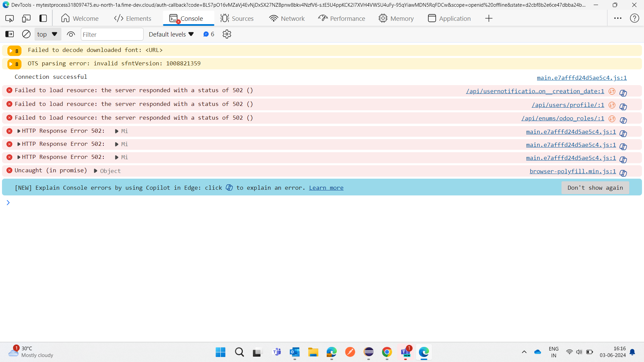Open Customize and control DevTools ellipsis menu

click(x=618, y=18)
